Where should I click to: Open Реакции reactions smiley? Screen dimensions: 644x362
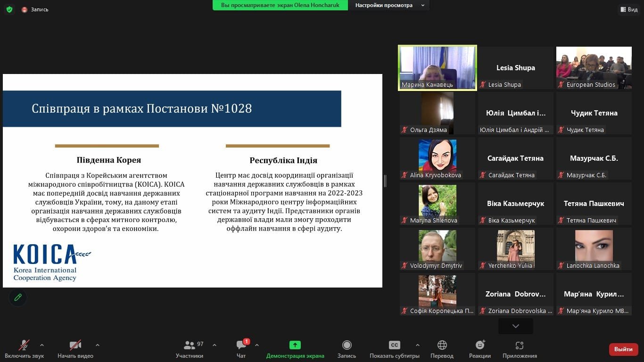click(480, 349)
